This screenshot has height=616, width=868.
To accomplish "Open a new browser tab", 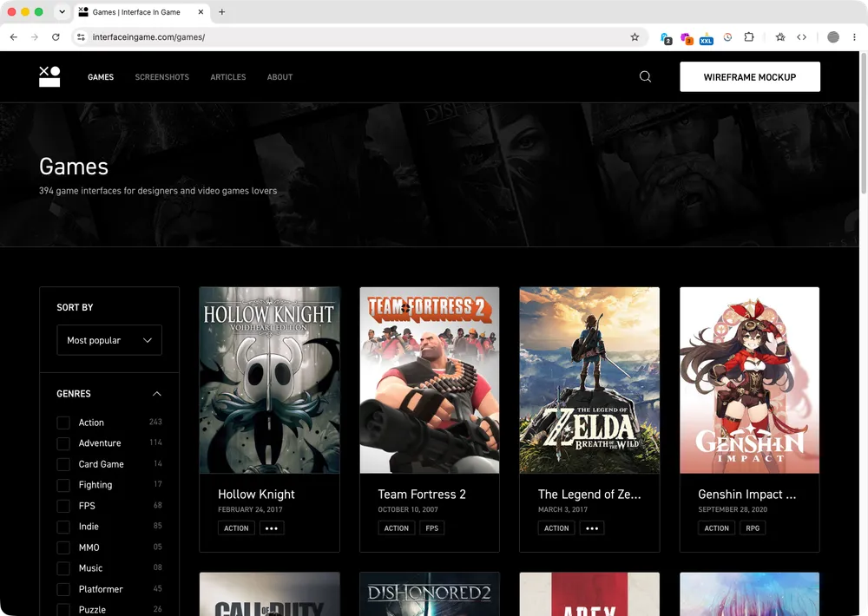I will [x=222, y=11].
